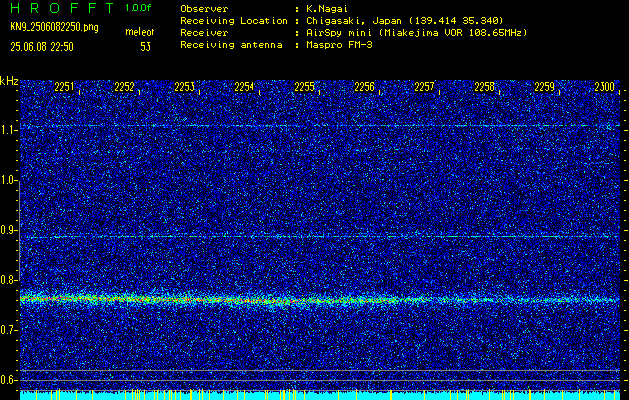Click the meteor count value 53
Image resolution: width=629 pixels, height=400 pixels.
(145, 47)
